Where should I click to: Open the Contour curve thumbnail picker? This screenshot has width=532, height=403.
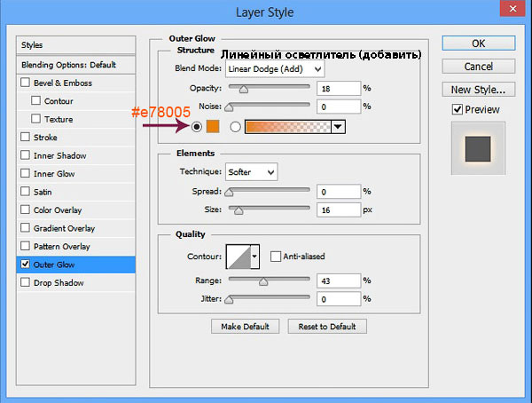pyautogui.click(x=239, y=257)
